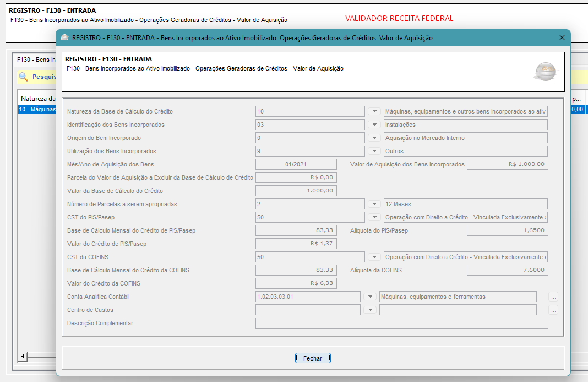Image resolution: width=588 pixels, height=382 pixels.
Task: Open Utilização dos Bens Incorporados dropdown
Action: pyautogui.click(x=374, y=151)
